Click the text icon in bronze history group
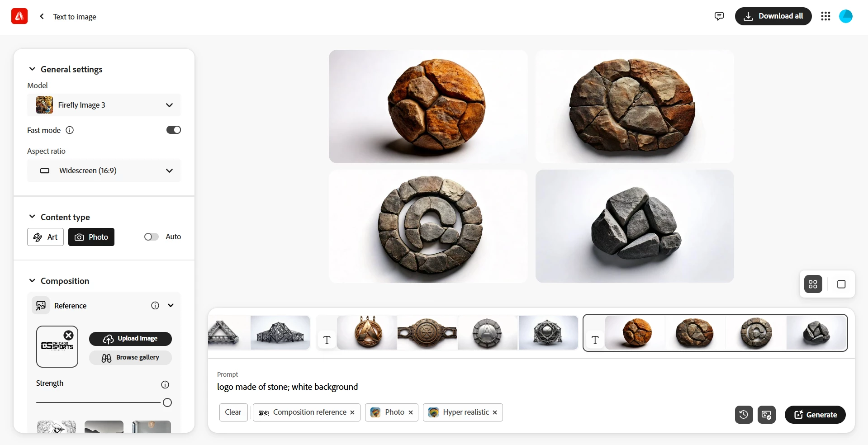 point(327,340)
